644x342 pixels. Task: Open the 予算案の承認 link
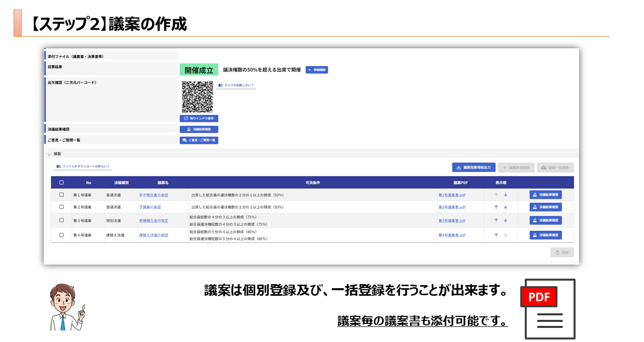point(150,207)
